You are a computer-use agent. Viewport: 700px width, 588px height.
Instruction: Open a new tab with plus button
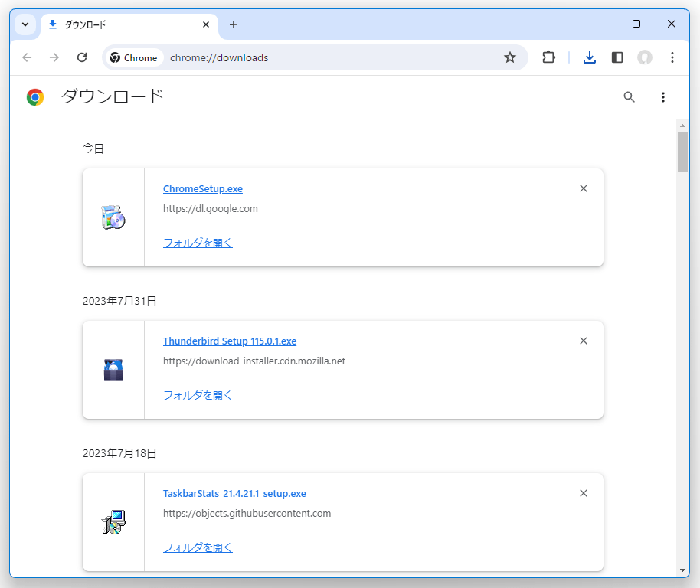point(234,24)
